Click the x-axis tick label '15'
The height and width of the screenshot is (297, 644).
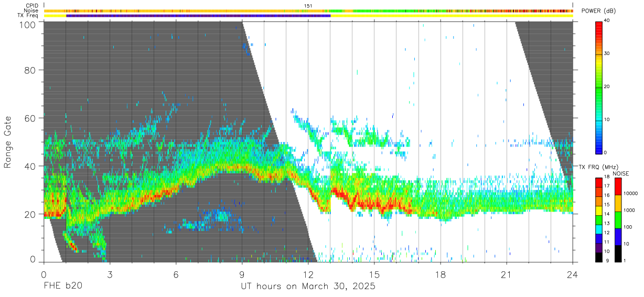point(374,274)
